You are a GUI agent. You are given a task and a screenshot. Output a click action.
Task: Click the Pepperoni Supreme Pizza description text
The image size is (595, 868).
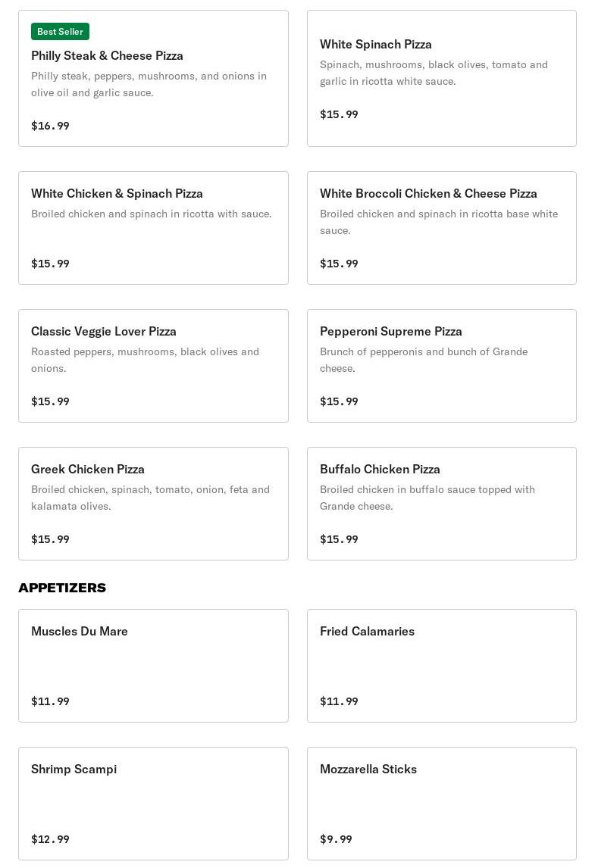[424, 360]
